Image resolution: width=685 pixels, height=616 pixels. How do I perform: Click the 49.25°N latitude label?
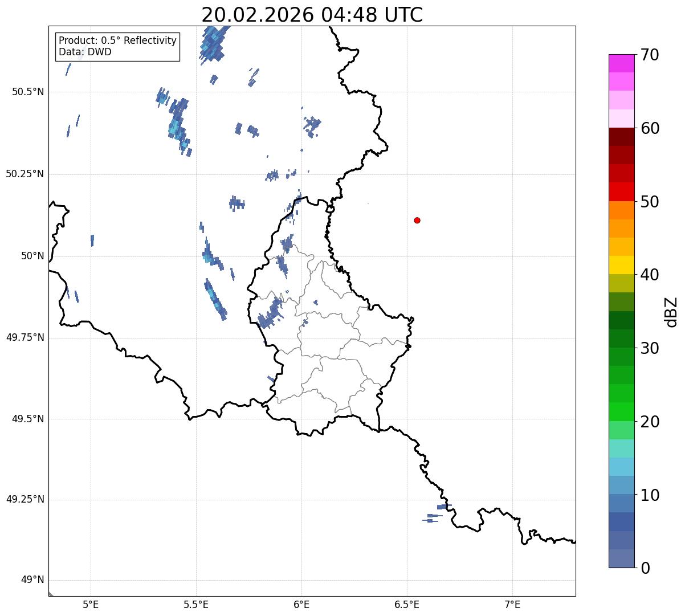pos(25,500)
